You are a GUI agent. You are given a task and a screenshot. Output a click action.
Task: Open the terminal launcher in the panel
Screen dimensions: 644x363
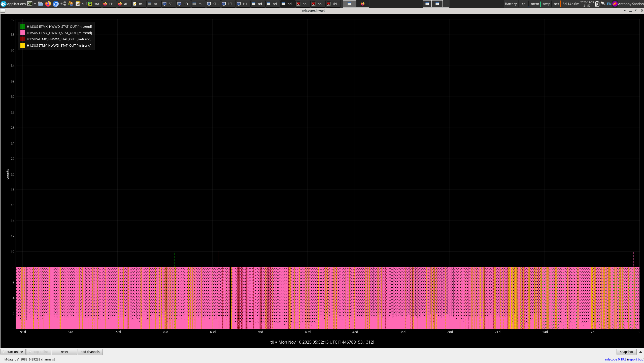click(x=30, y=4)
